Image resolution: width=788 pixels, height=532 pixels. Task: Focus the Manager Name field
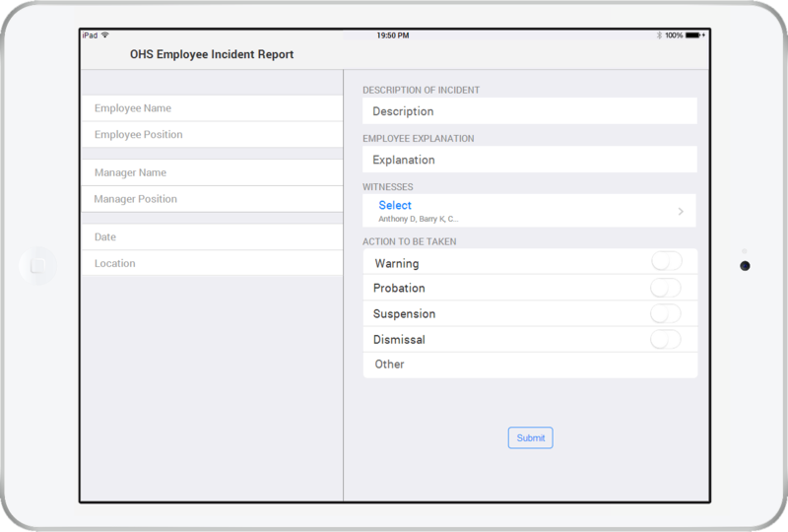pos(212,172)
